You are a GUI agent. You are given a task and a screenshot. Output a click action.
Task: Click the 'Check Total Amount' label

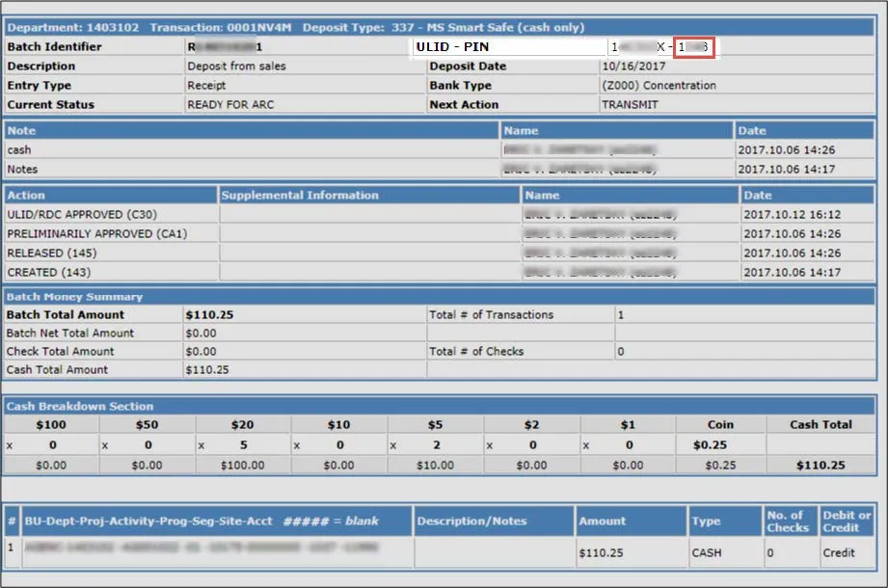point(60,352)
